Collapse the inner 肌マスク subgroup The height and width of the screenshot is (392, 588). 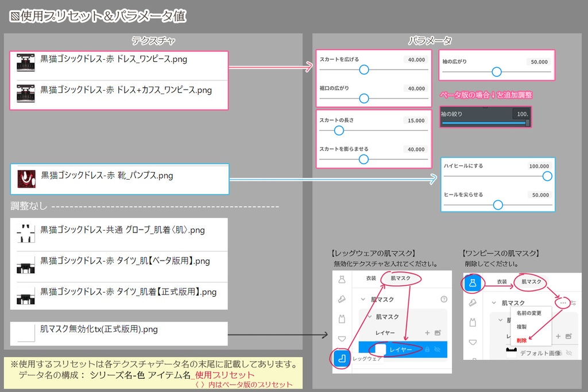tap(369, 317)
